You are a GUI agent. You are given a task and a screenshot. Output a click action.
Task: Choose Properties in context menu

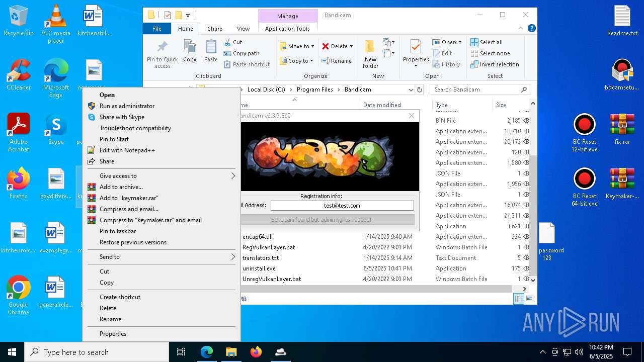coord(162,334)
